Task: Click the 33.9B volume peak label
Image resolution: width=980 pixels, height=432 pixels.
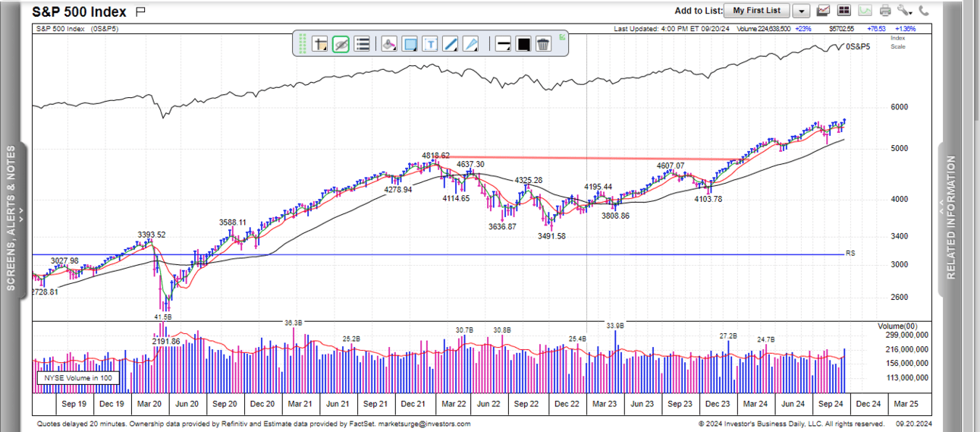Action: point(615,325)
